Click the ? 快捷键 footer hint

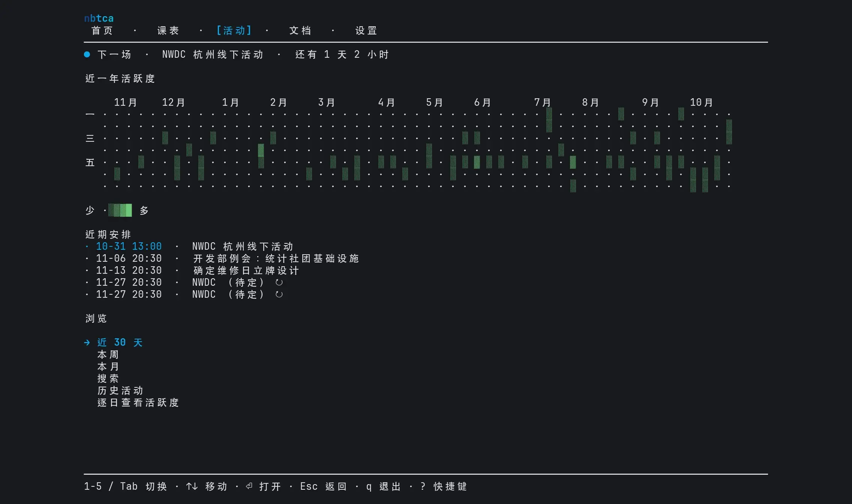click(x=444, y=486)
